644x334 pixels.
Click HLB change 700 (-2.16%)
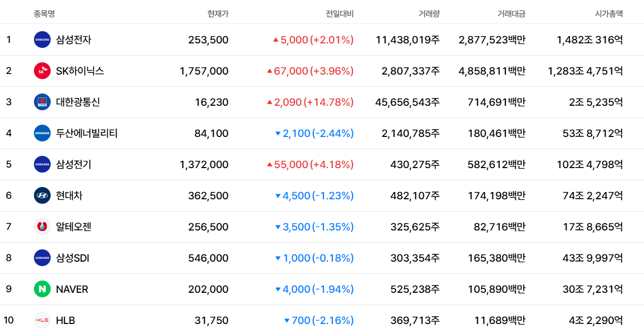(x=319, y=321)
